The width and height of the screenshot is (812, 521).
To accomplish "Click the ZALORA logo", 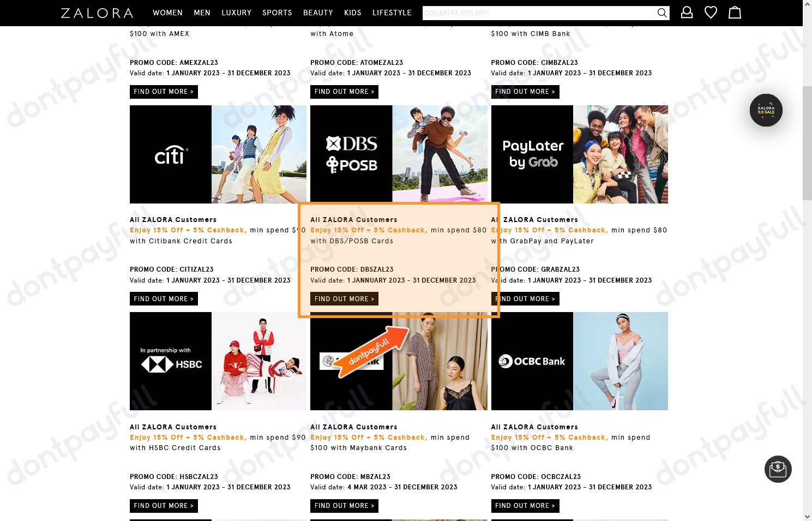I will click(97, 13).
